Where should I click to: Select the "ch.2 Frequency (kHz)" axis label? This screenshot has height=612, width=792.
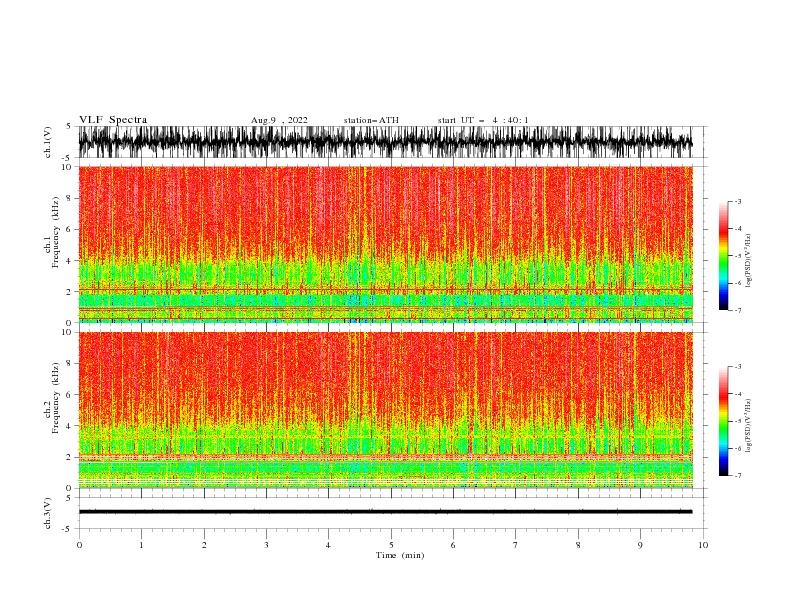click(x=52, y=398)
